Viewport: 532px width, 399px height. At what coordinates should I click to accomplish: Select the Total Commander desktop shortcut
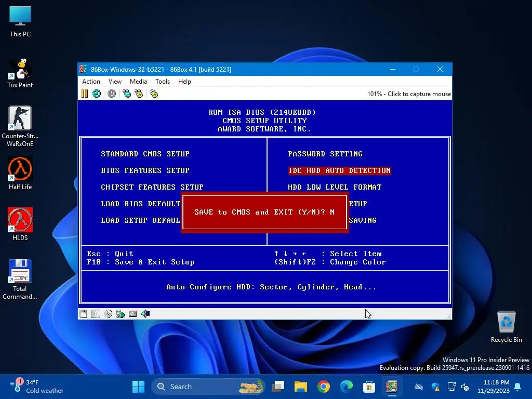click(20, 279)
